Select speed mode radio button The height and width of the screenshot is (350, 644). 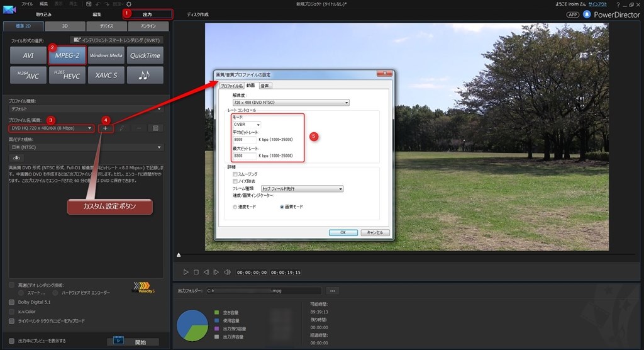pos(235,207)
